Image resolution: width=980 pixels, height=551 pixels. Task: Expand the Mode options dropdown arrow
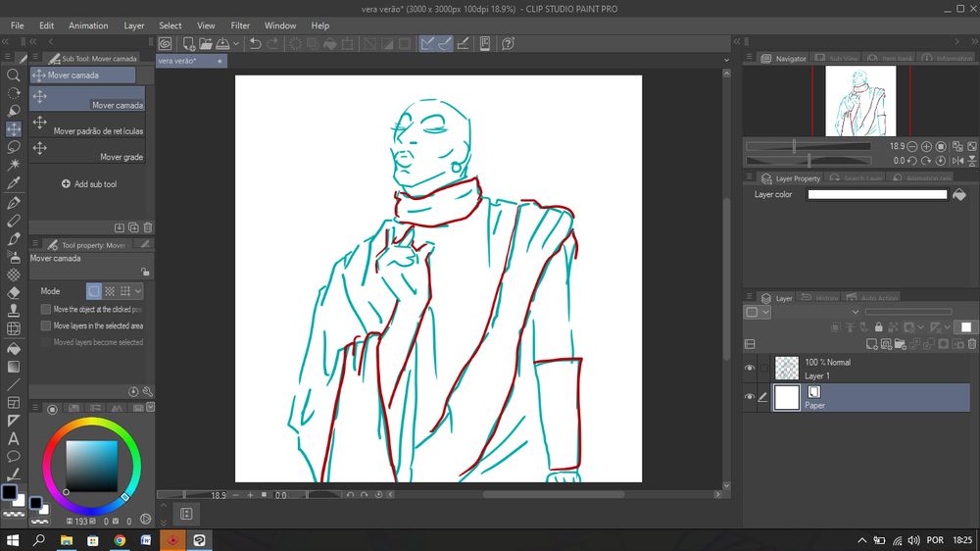pos(138,291)
